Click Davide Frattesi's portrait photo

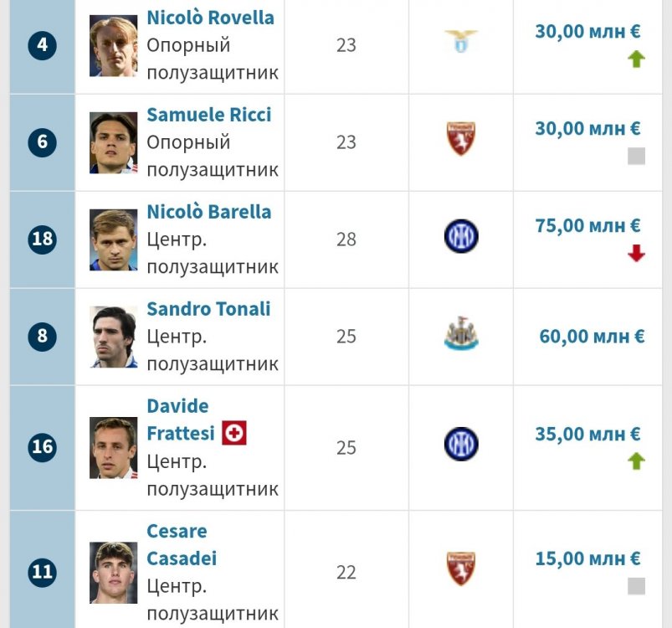coord(114,447)
